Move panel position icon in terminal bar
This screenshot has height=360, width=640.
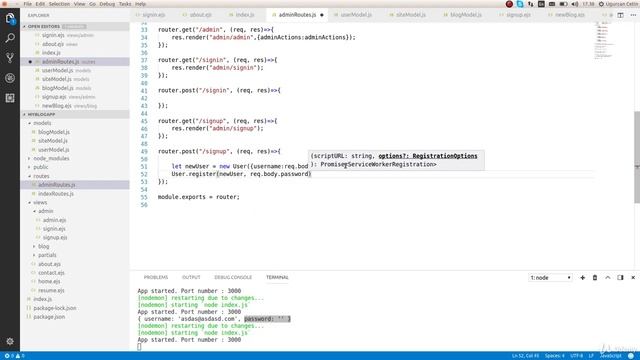coord(620,278)
